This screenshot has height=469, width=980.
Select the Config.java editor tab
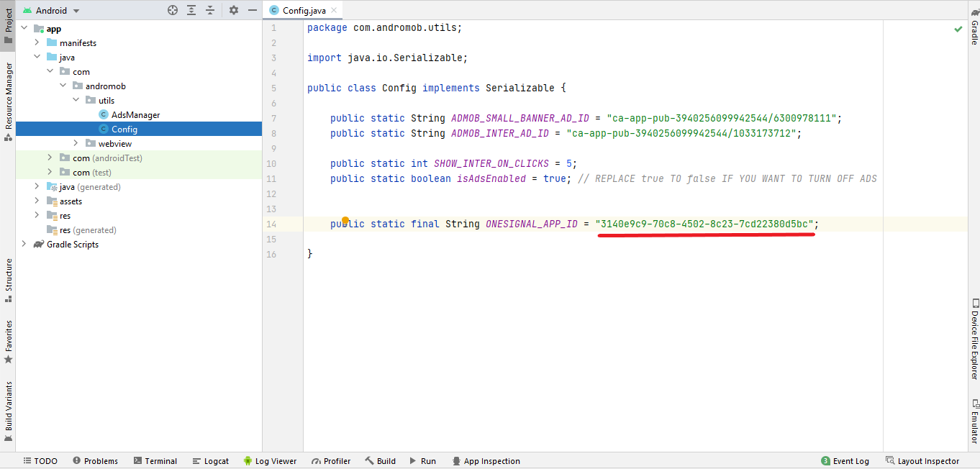click(x=304, y=11)
